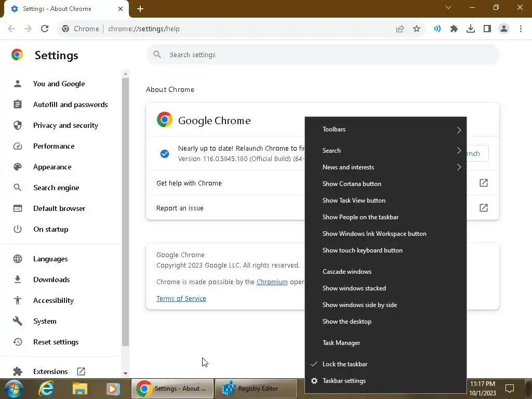Open Chrome's three-dot menu
Viewport: 532px width, 399px height.
coord(521,29)
